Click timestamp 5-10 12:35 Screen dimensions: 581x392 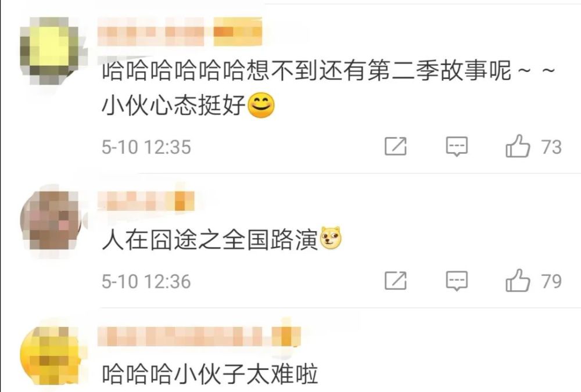coord(146,147)
